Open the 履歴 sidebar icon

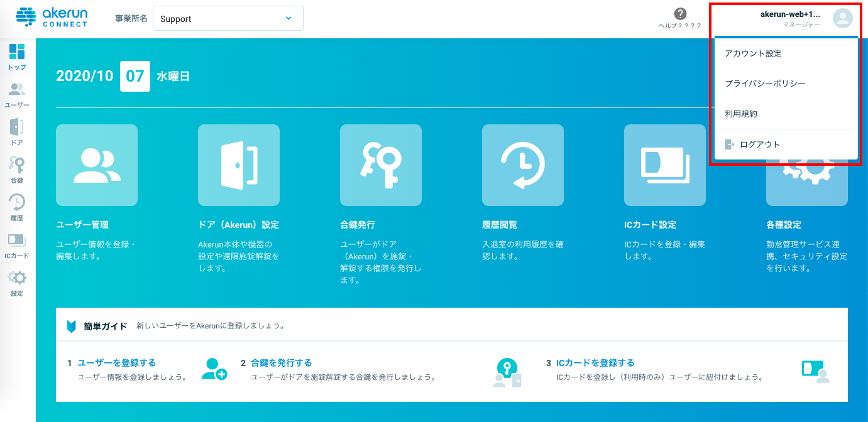pyautogui.click(x=17, y=203)
